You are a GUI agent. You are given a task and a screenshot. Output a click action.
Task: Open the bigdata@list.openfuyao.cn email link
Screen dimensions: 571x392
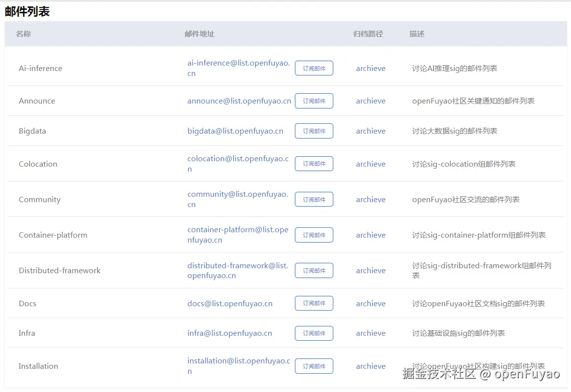[235, 131]
